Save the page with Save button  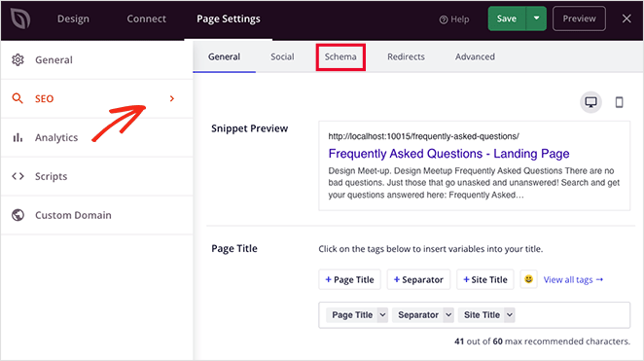(507, 18)
